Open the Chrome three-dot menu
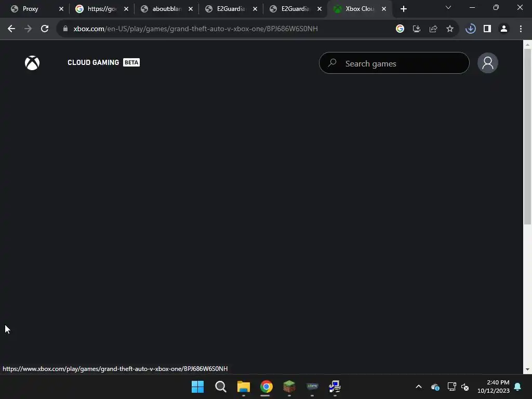This screenshot has width=532, height=399. tap(521, 29)
